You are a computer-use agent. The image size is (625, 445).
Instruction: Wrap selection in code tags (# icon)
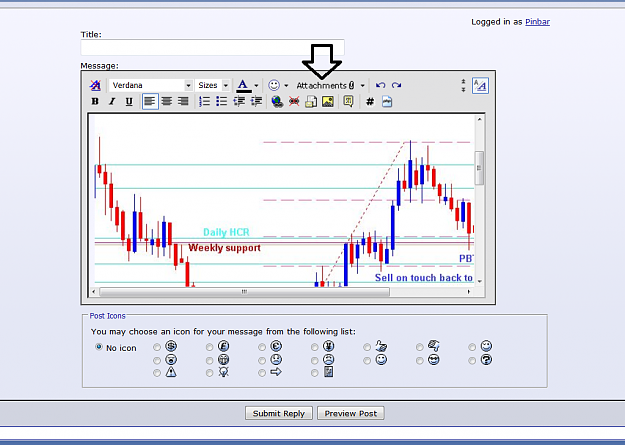[370, 102]
